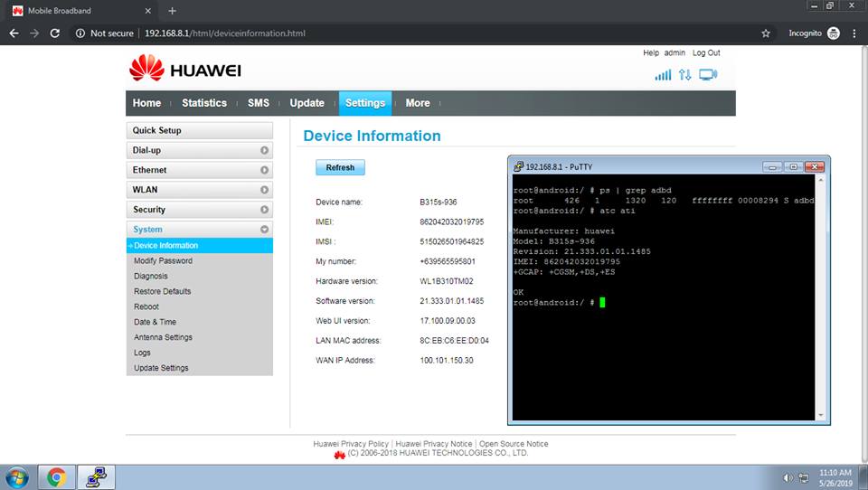Open the Open Source Notice link
The image size is (868, 490).
514,444
